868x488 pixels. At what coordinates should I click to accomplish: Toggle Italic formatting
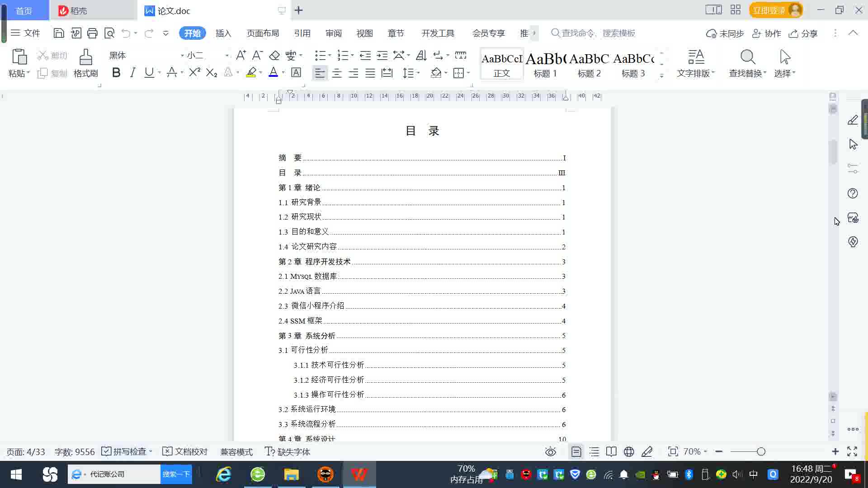coord(132,72)
